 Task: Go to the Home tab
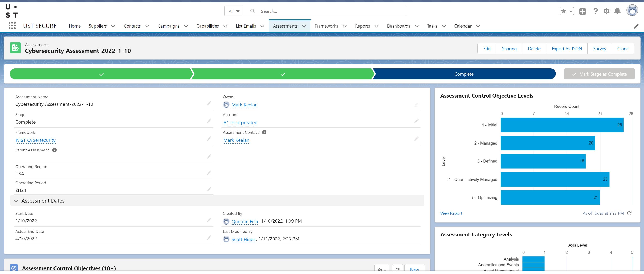pyautogui.click(x=75, y=26)
